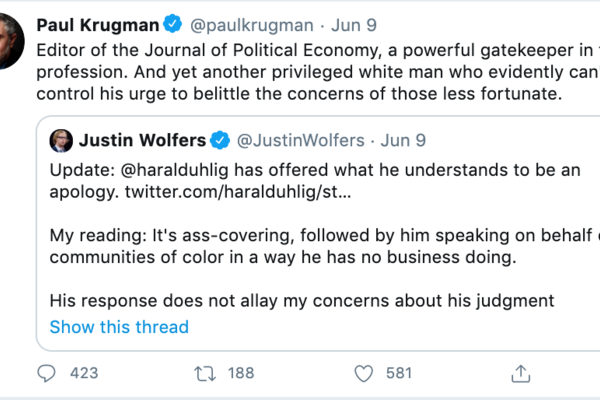This screenshot has width=600, height=400.
Task: Open the share tweet icon
Action: click(520, 373)
